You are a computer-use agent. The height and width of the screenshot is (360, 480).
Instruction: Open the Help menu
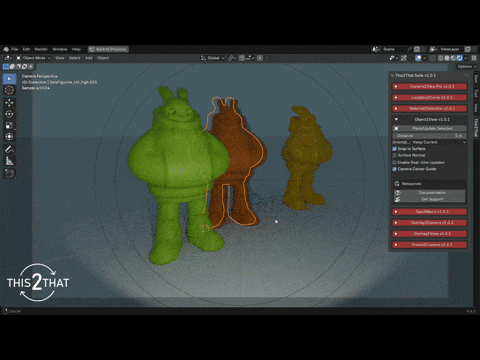pos(76,49)
